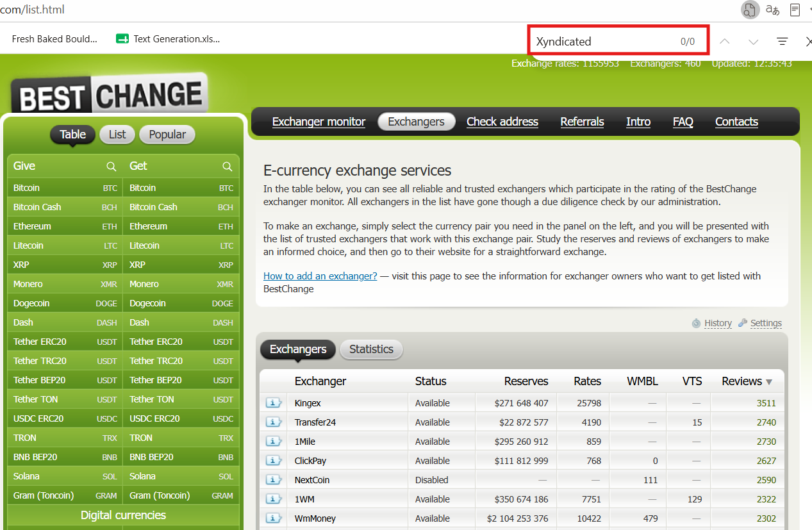Select BNB BEP20 in Give column
This screenshot has width=812, height=530.
pyautogui.click(x=65, y=457)
